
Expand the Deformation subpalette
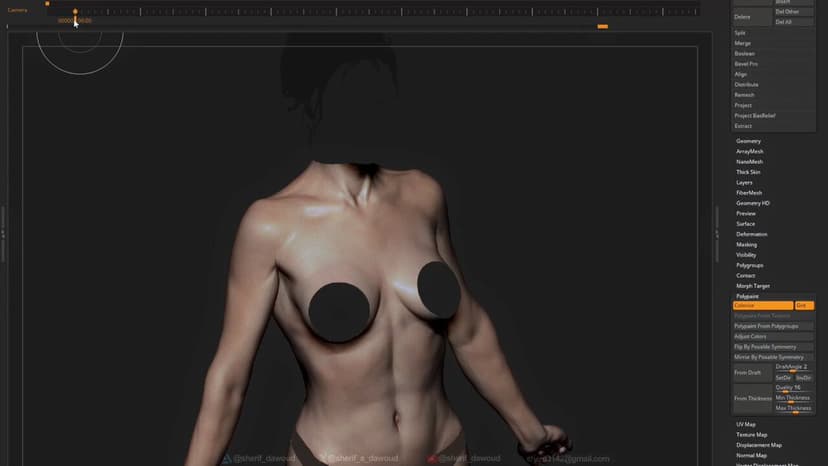coord(752,234)
